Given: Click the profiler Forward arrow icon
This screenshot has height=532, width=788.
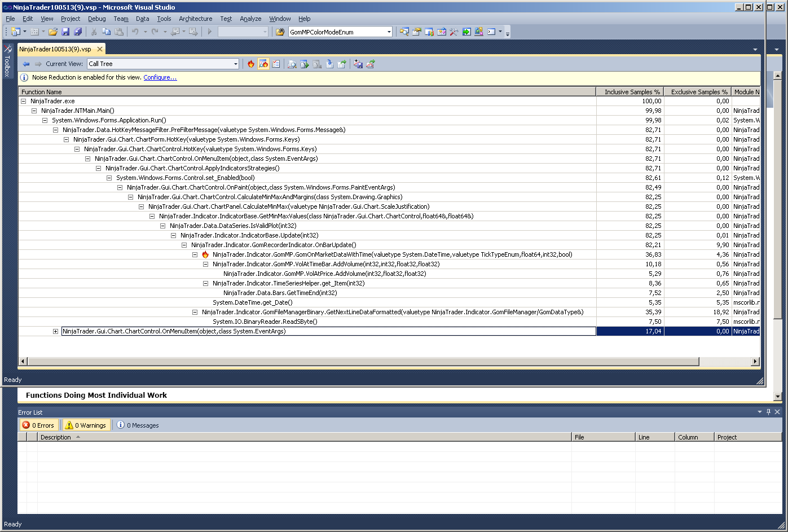Looking at the screenshot, I should pos(38,64).
